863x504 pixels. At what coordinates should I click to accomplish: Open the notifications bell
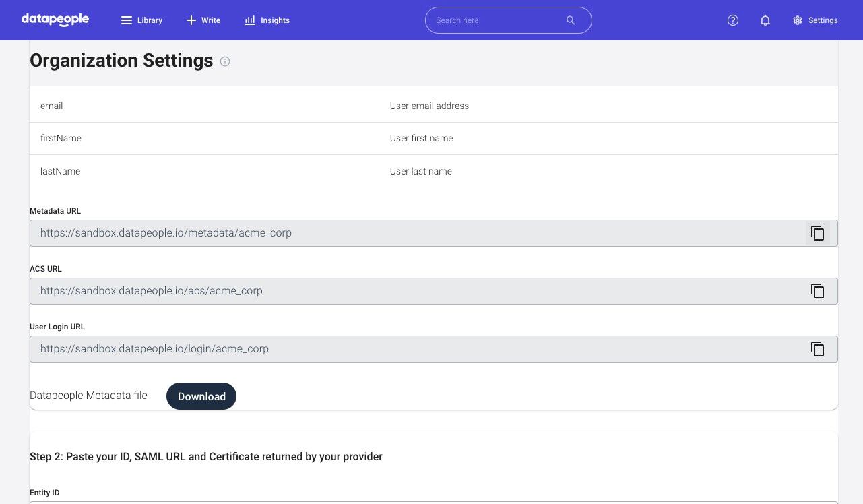(765, 20)
